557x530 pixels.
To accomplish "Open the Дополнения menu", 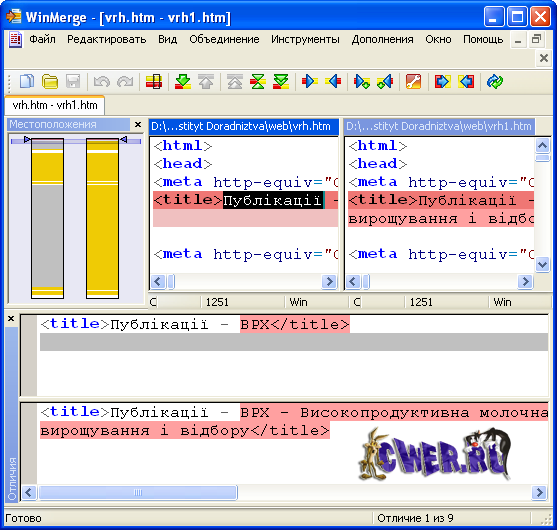I will tap(382, 39).
